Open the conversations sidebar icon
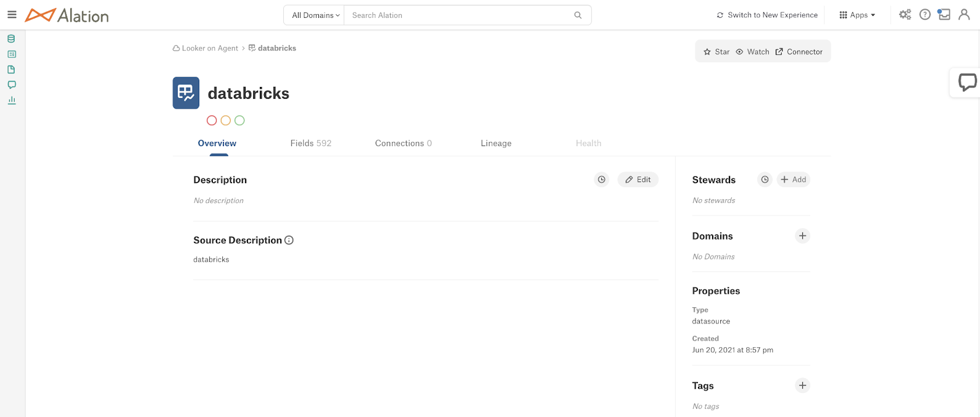This screenshot has height=417, width=980. (x=11, y=85)
